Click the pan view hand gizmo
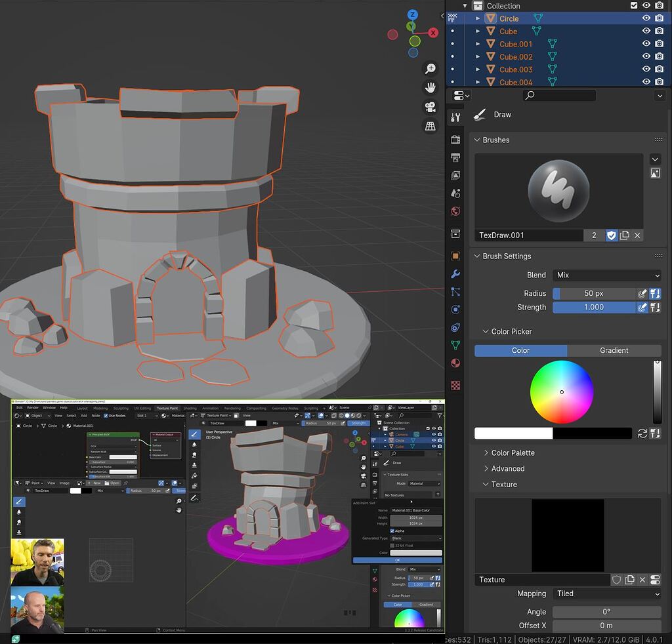This screenshot has width=672, height=644. tap(430, 87)
